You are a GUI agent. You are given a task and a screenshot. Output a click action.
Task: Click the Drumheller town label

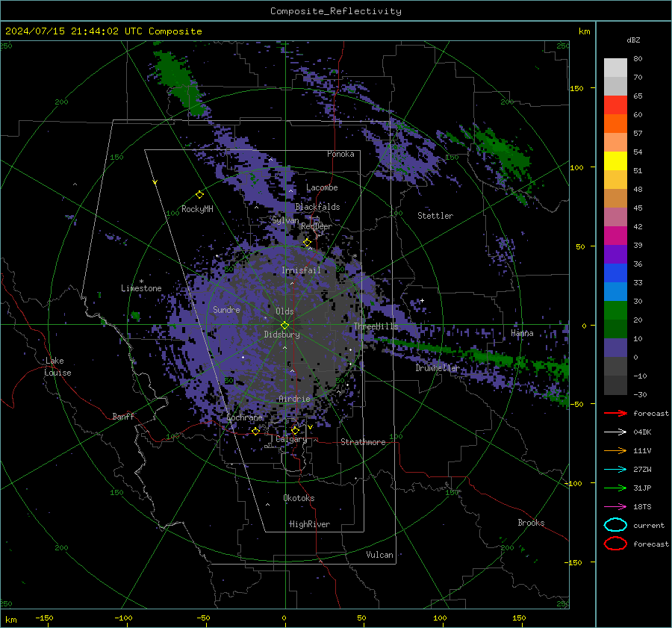(437, 368)
